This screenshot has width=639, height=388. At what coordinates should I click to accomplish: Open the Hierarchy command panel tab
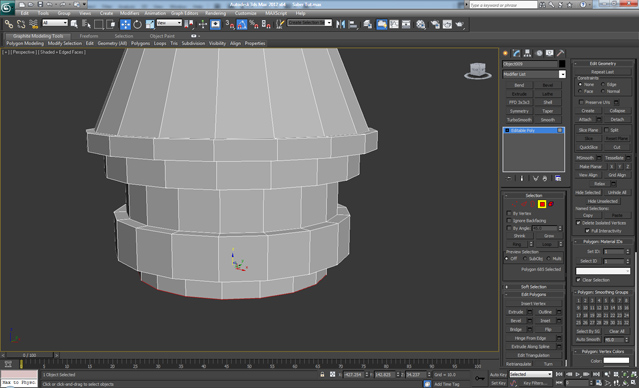click(x=528, y=53)
